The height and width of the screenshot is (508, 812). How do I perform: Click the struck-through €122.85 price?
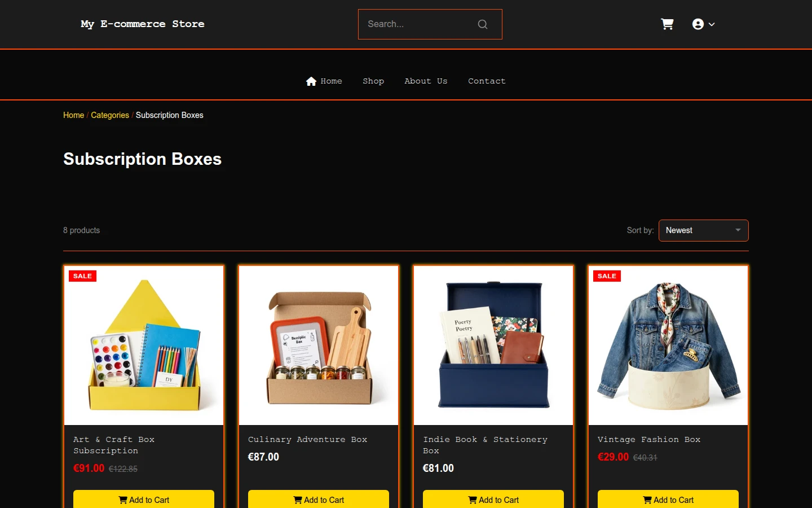(123, 468)
